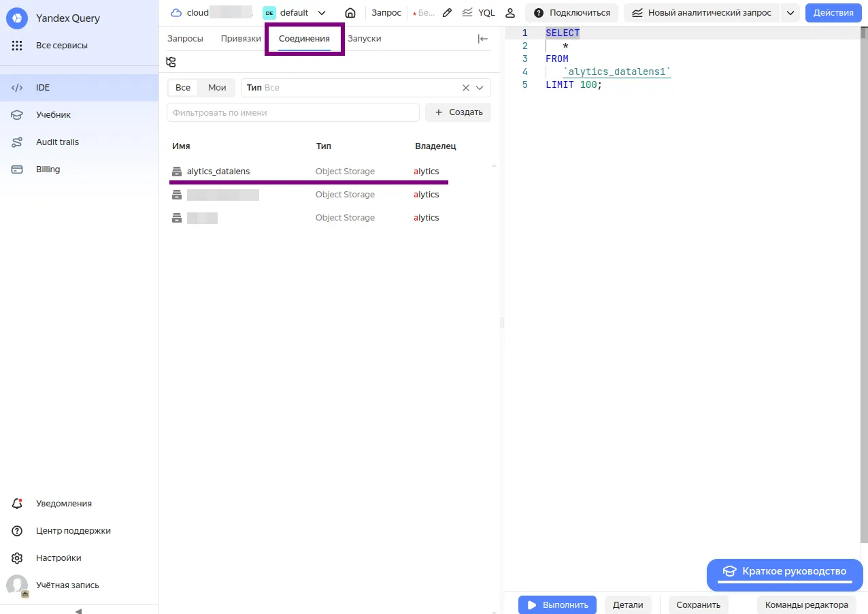Select the alytics_datalens connection row

click(329, 172)
